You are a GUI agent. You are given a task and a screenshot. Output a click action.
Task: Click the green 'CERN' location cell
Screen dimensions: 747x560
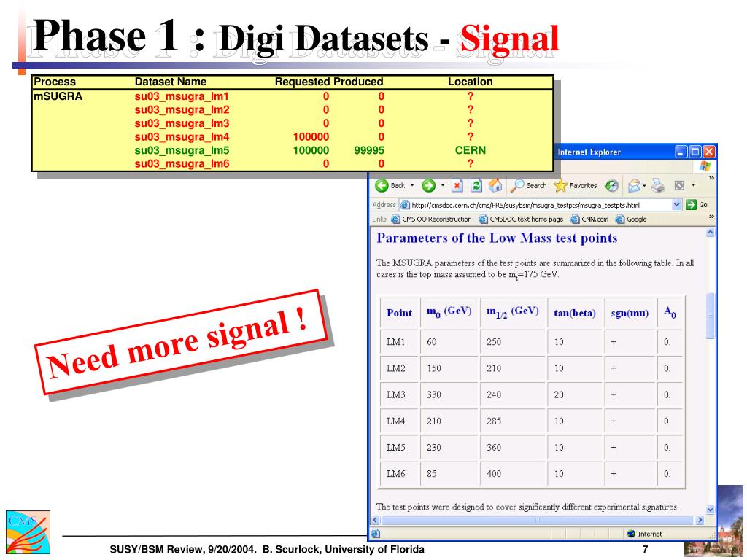pyautogui.click(x=471, y=150)
